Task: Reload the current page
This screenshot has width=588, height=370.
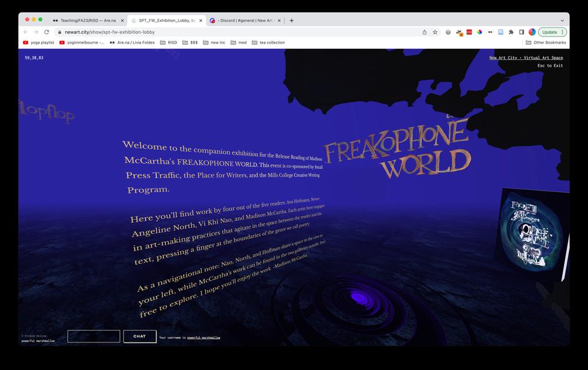Action: point(46,32)
